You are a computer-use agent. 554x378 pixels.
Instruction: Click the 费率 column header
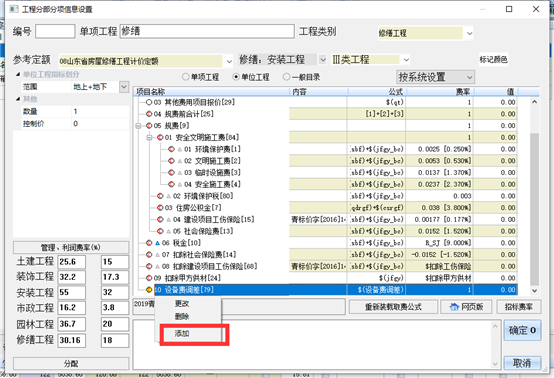tap(440, 92)
